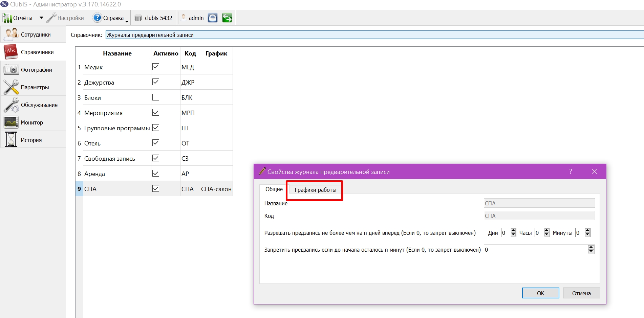Open the Монитор section in the sidebar
Viewport: 644px width, 318px height.
pyautogui.click(x=33, y=122)
